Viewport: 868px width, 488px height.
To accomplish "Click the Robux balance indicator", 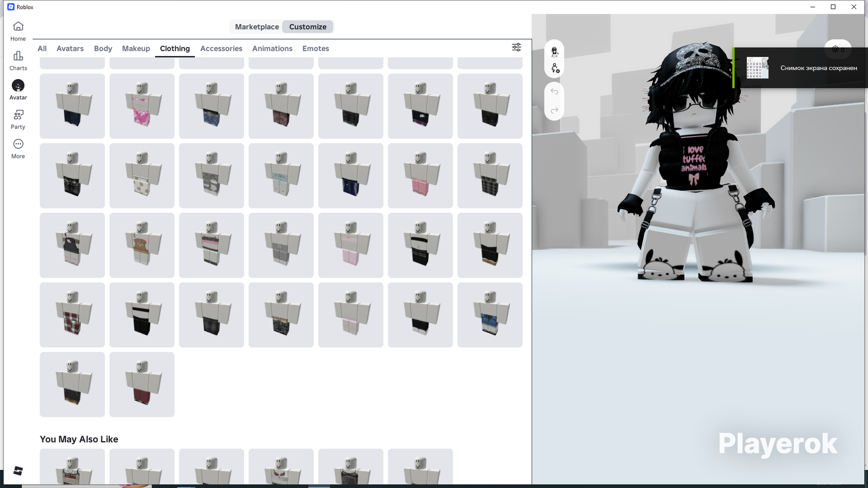I will pyautogui.click(x=838, y=49).
